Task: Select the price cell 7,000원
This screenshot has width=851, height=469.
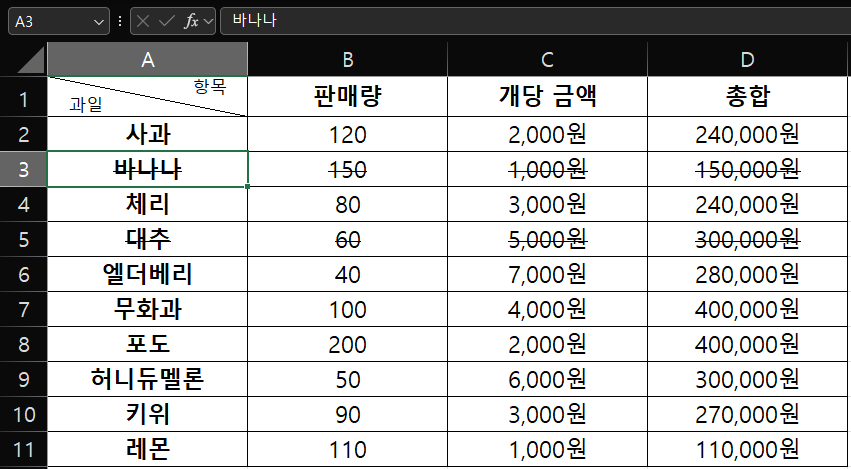Action: coord(547,274)
